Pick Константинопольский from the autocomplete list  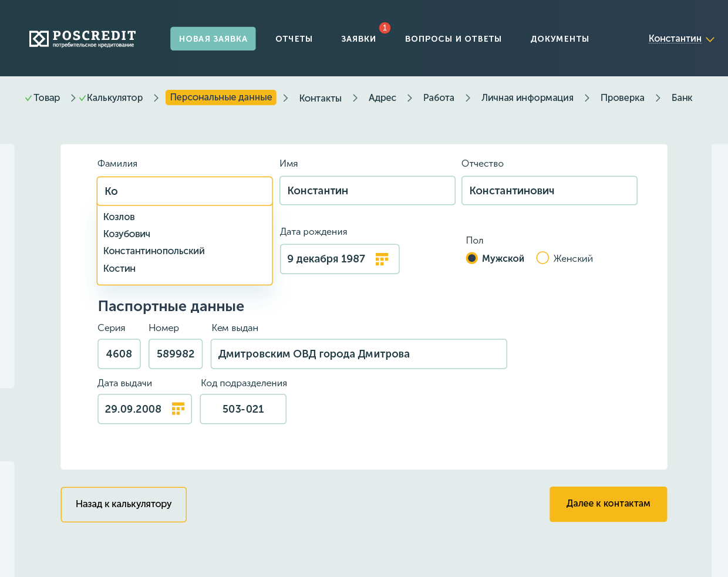[154, 251]
